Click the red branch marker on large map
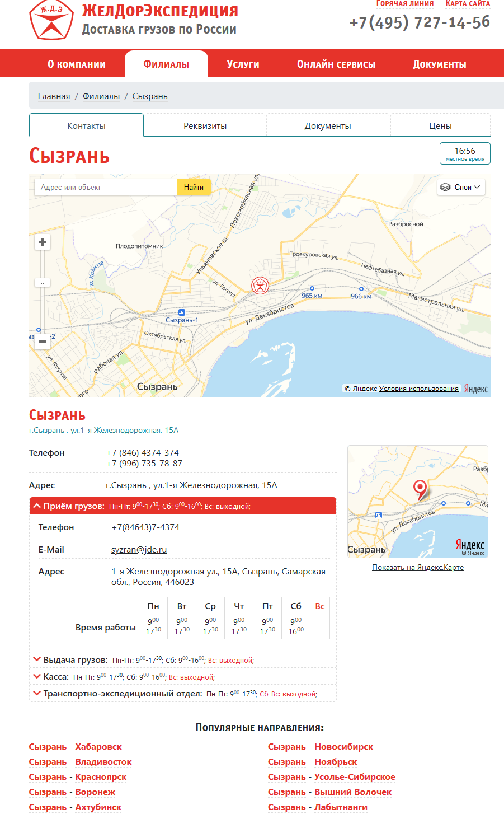 [260, 286]
